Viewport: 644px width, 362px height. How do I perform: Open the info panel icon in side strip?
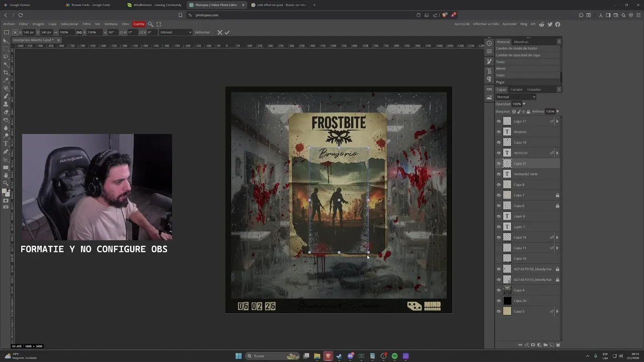click(x=489, y=43)
